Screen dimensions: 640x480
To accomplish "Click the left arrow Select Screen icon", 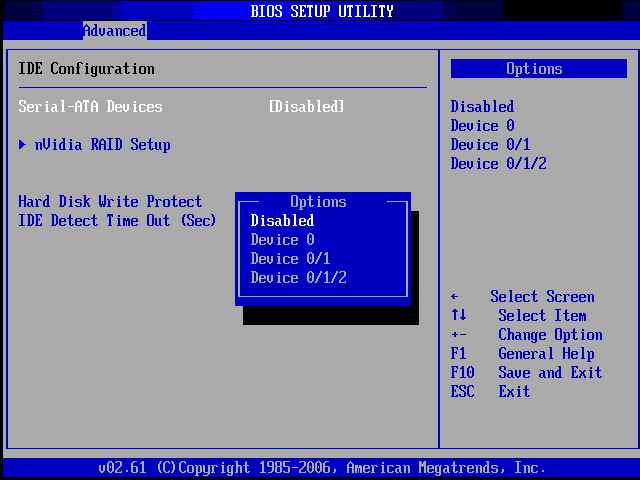I will point(455,297).
